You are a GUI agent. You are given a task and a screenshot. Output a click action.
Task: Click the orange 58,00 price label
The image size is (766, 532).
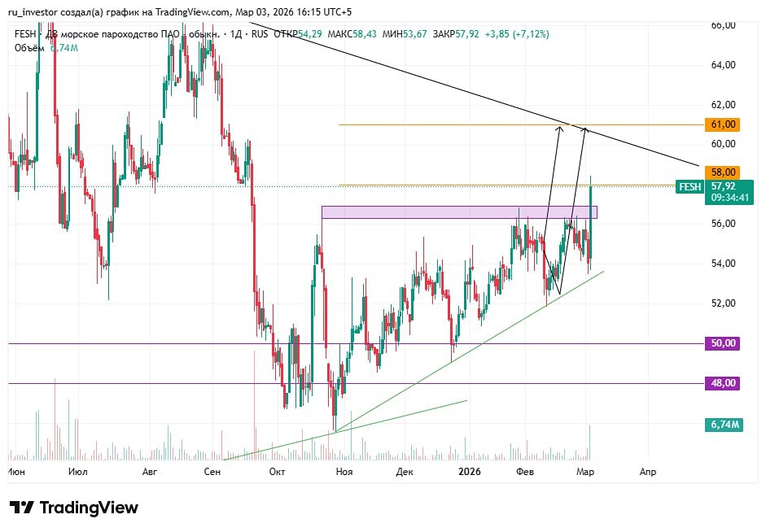click(x=723, y=172)
